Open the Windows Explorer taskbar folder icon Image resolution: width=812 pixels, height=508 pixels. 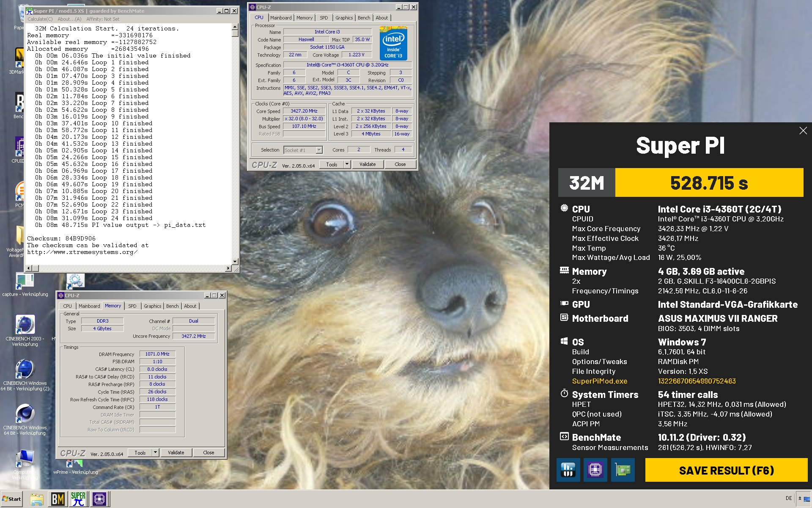click(37, 499)
